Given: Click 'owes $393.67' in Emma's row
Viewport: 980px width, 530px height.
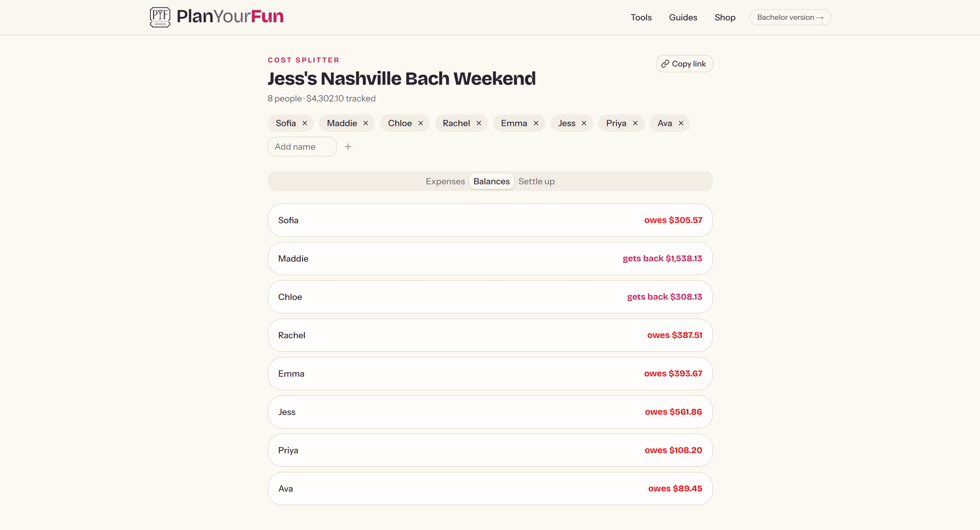Looking at the screenshot, I should point(673,374).
